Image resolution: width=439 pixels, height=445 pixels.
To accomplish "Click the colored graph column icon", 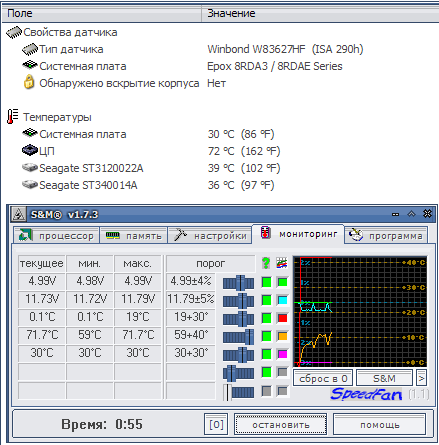I will click(282, 263).
